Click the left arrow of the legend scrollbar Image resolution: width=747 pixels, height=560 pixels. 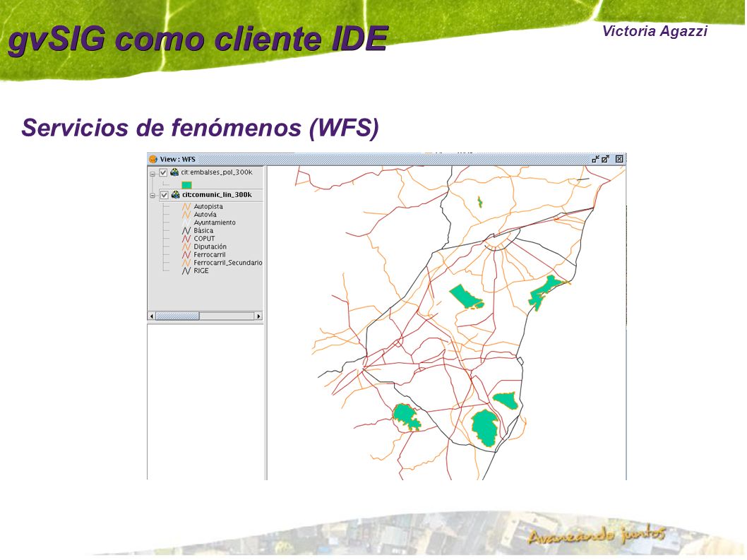pyautogui.click(x=152, y=316)
